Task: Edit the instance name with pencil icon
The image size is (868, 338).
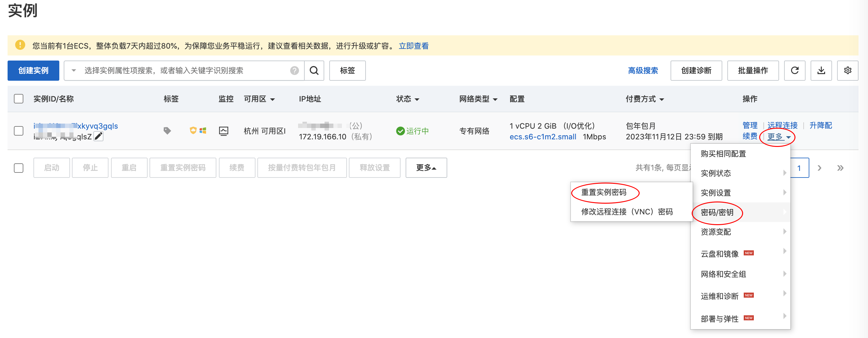Action: pyautogui.click(x=98, y=137)
